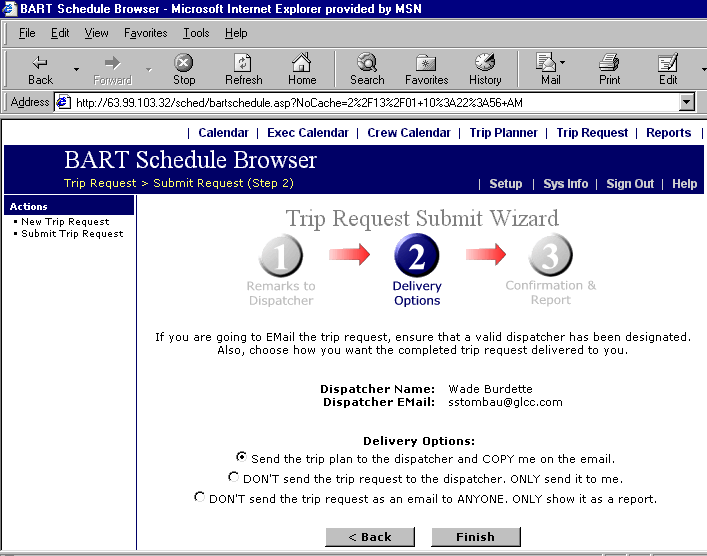Open the Tools menu
The height and width of the screenshot is (556, 707).
196,33
